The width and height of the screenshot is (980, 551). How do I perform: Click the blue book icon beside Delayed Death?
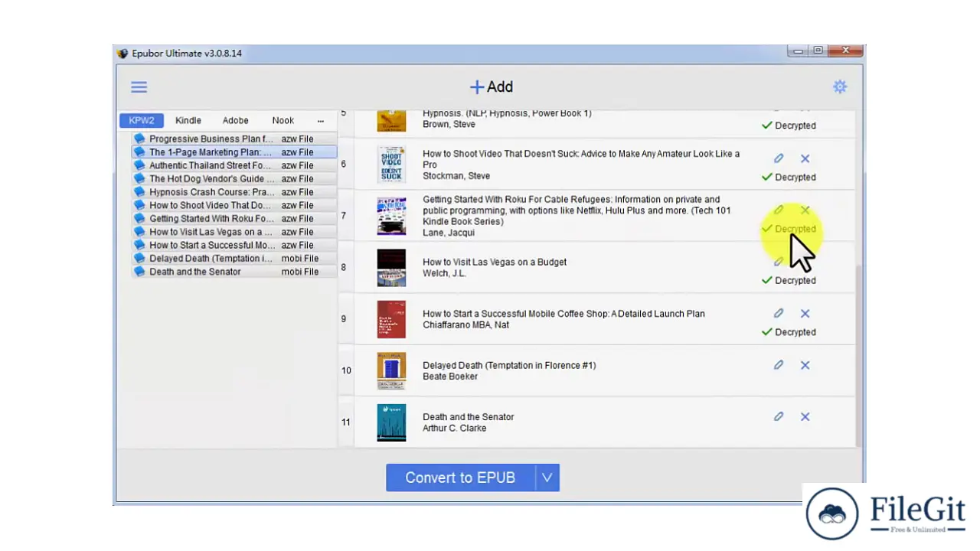[x=139, y=258]
